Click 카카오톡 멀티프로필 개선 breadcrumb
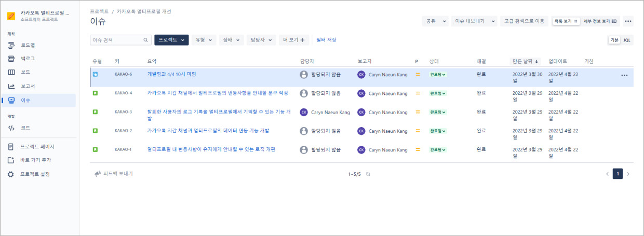The width and height of the screenshot is (644, 236). tap(144, 11)
